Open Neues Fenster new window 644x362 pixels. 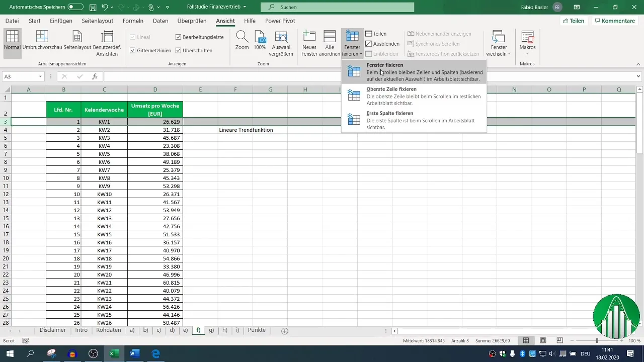[x=309, y=43]
